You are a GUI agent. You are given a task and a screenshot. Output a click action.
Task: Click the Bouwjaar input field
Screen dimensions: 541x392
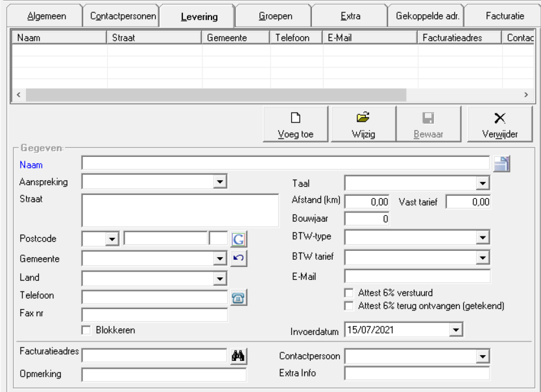[367, 218]
